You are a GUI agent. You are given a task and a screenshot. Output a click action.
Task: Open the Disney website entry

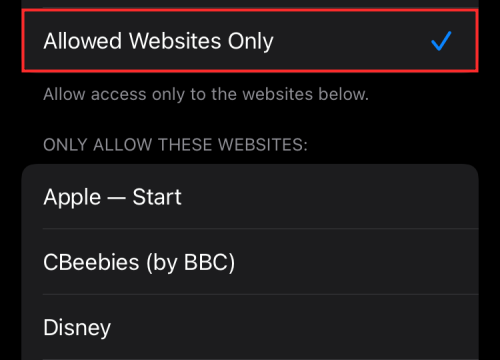pos(250,327)
